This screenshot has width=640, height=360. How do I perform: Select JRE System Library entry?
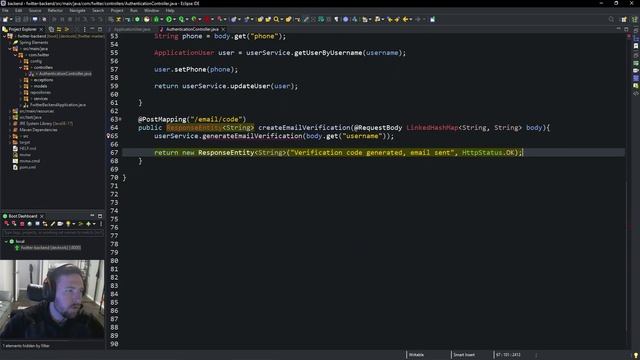(46, 123)
